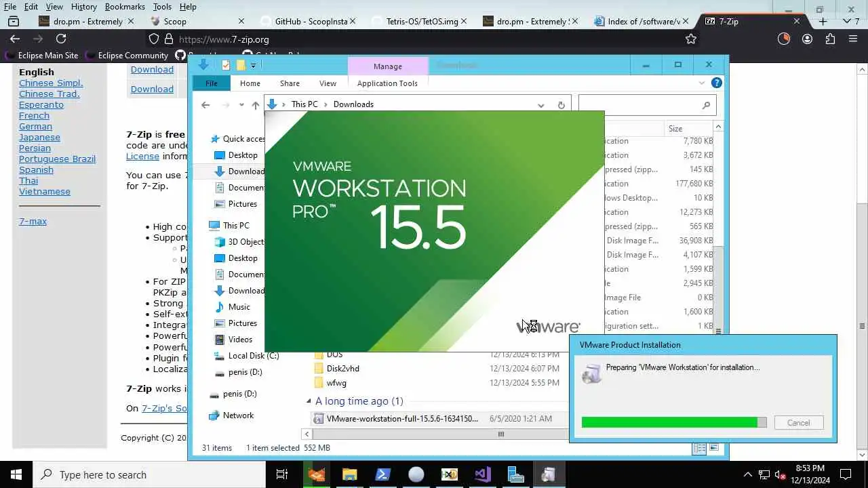Viewport: 868px width, 488px height.
Task: Open the Portuguese Brazil language link
Action: pyautogui.click(x=57, y=159)
